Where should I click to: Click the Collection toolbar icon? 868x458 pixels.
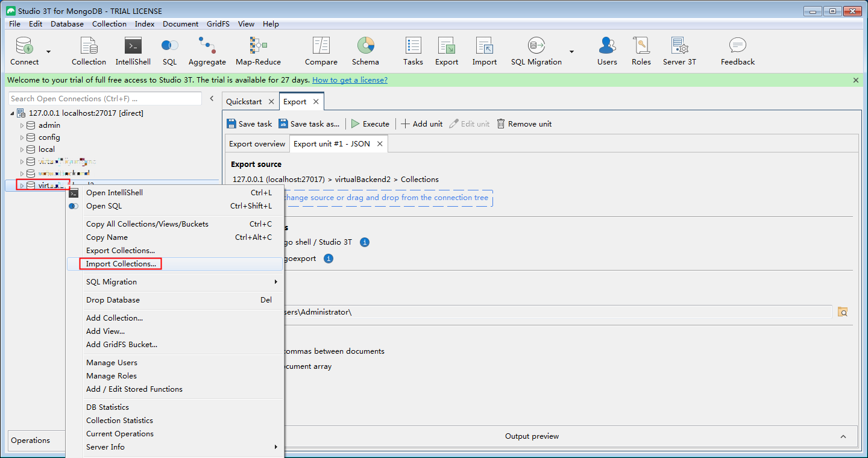tap(89, 51)
